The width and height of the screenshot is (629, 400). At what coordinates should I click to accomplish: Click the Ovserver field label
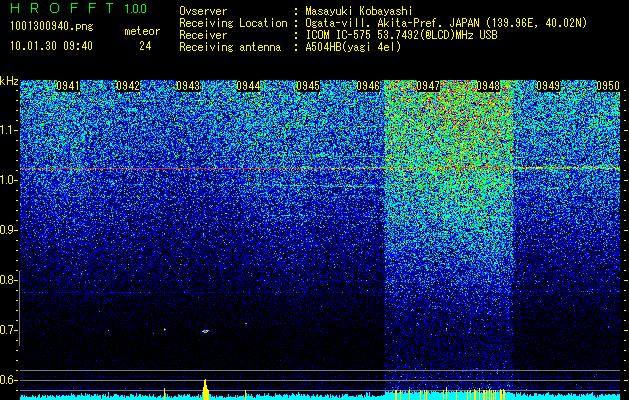203,11
